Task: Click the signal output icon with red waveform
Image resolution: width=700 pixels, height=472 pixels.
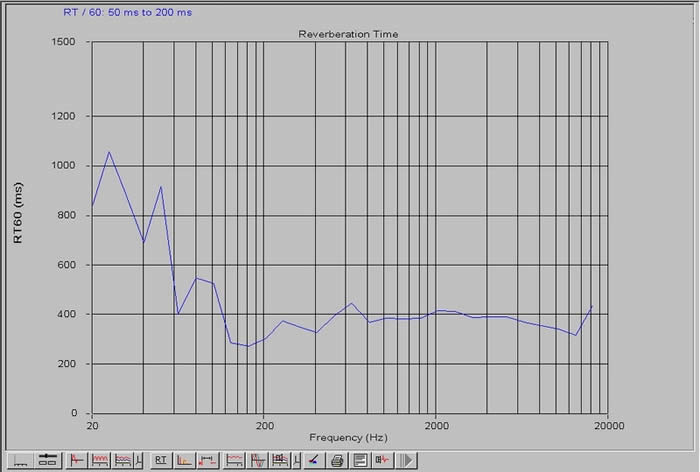Action: pos(383,460)
